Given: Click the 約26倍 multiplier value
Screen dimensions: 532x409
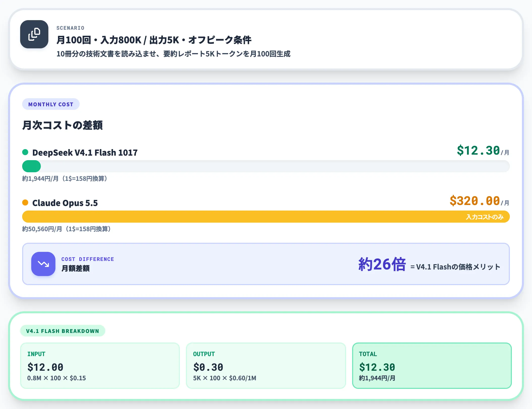Looking at the screenshot, I should pyautogui.click(x=382, y=264).
